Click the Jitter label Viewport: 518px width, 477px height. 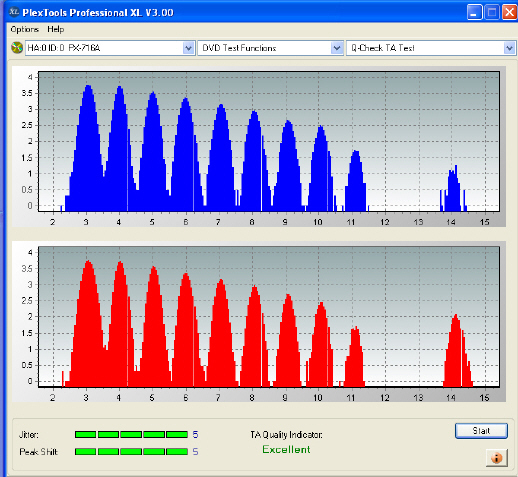coord(29,435)
